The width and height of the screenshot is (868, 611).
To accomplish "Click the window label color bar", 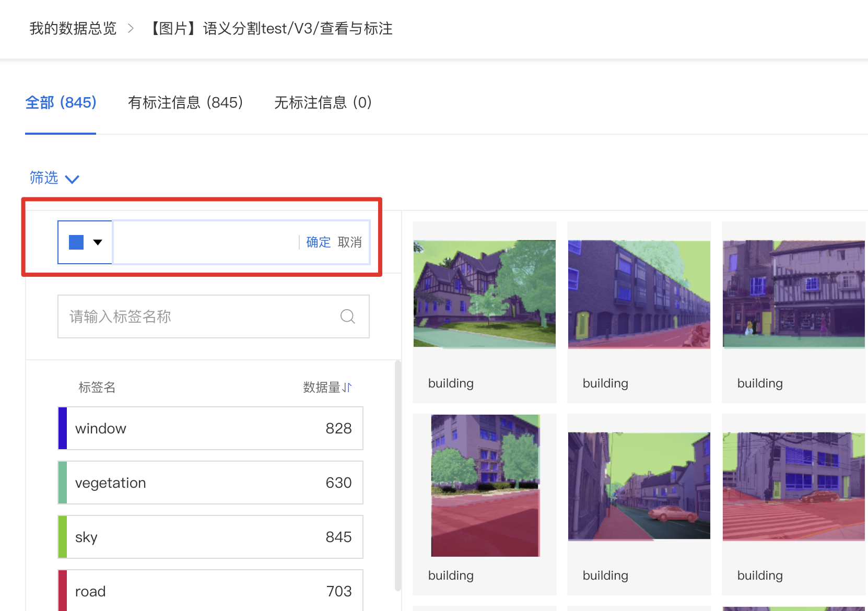I will [x=63, y=428].
